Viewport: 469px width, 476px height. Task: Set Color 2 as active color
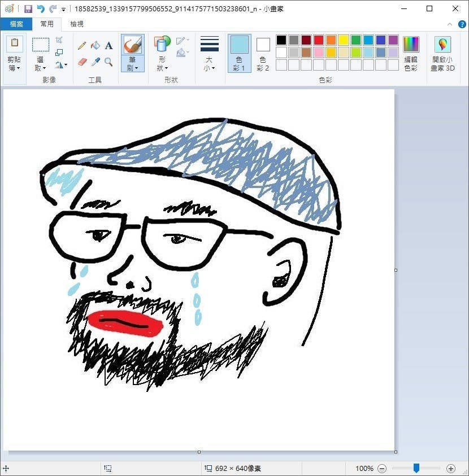263,54
